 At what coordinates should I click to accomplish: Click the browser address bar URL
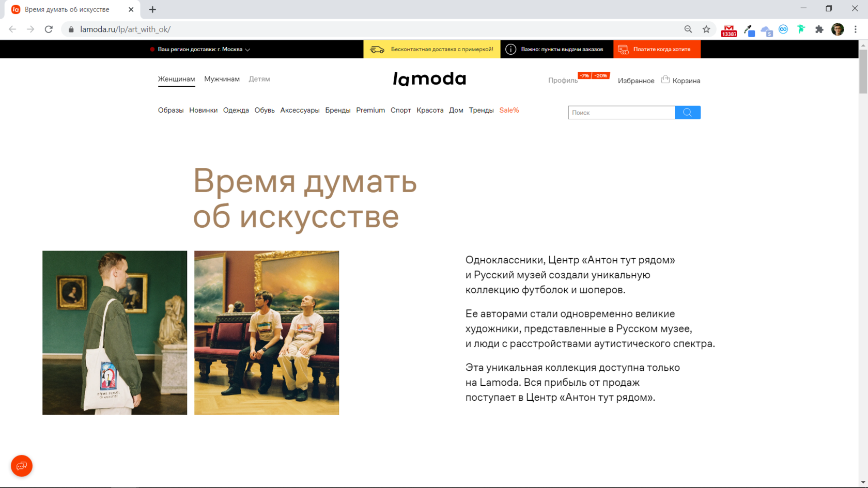[126, 29]
